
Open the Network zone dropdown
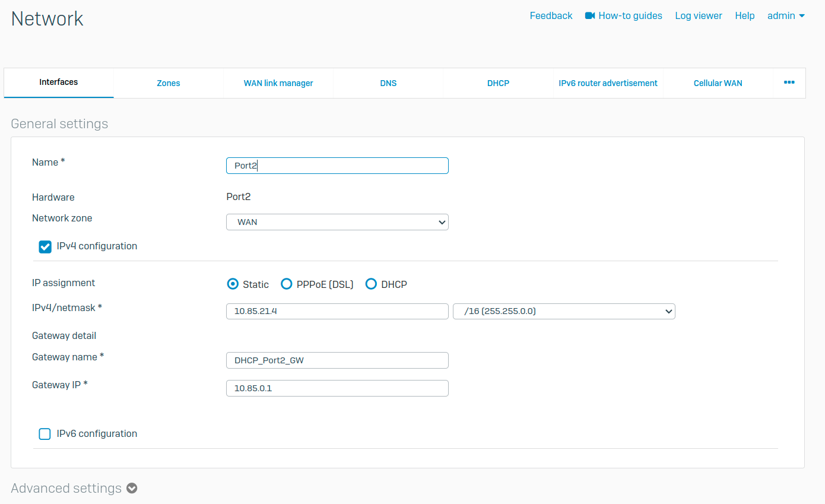pos(337,222)
